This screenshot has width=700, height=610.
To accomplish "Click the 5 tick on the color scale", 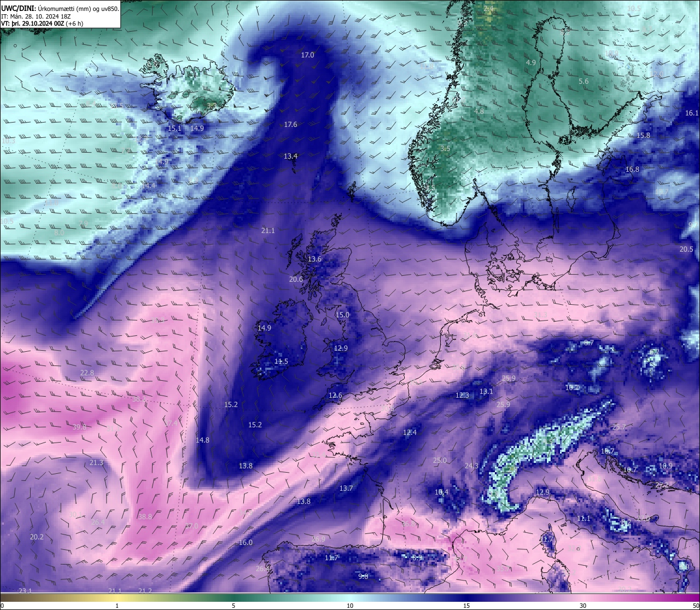I will [234, 605].
